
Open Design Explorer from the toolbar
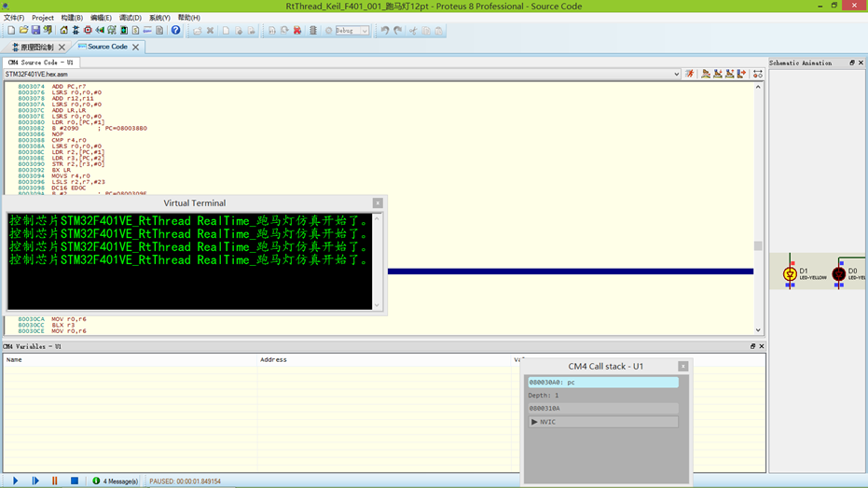pos(124,31)
